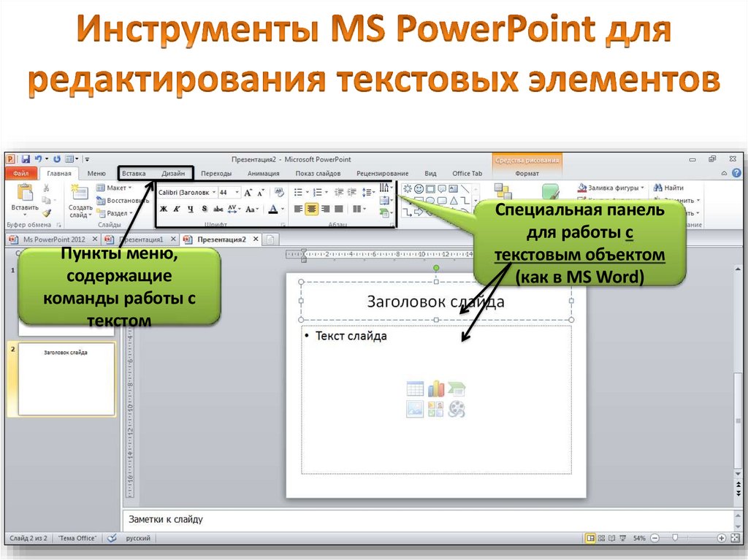The width and height of the screenshot is (748, 560).
Task: Switch to Reading view in status bar
Action: [x=611, y=538]
